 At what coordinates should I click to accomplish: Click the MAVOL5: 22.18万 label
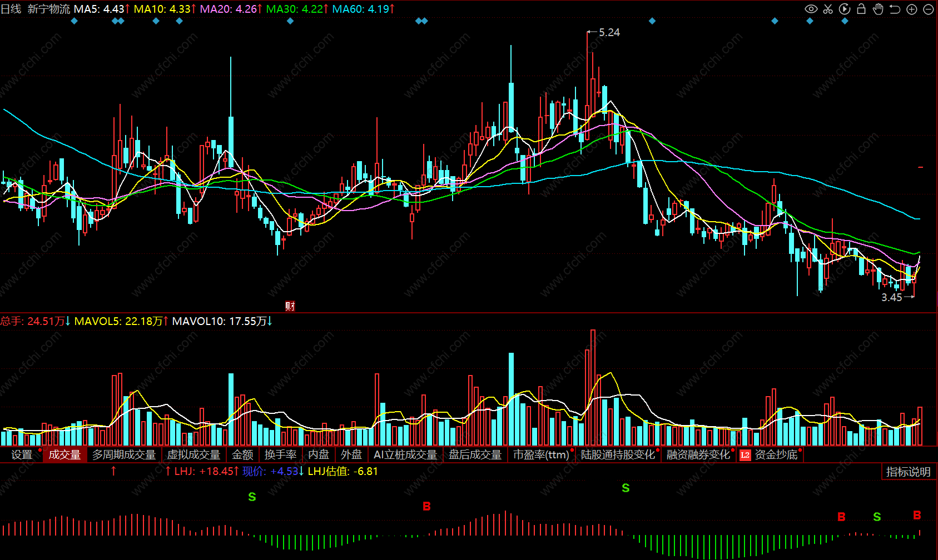[x=121, y=321]
